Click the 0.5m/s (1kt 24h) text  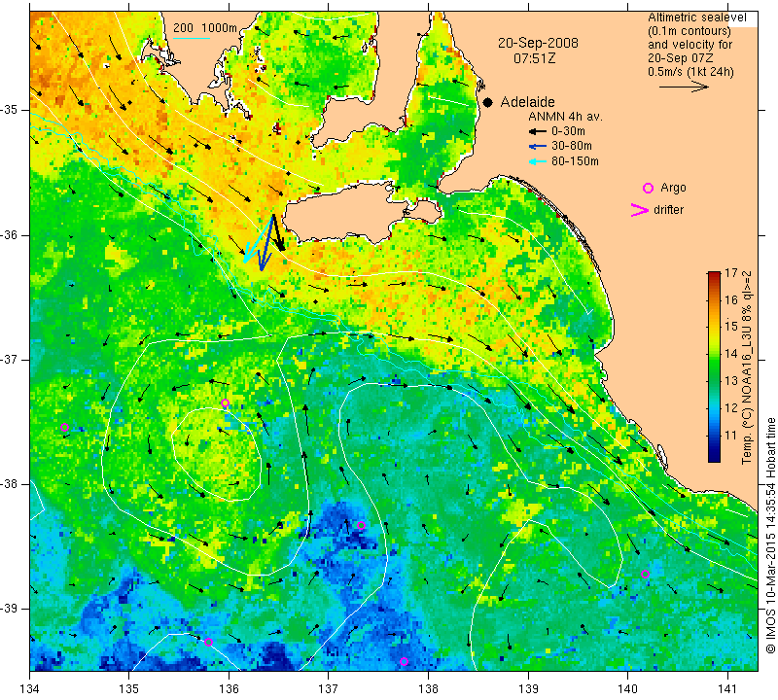[690, 71]
